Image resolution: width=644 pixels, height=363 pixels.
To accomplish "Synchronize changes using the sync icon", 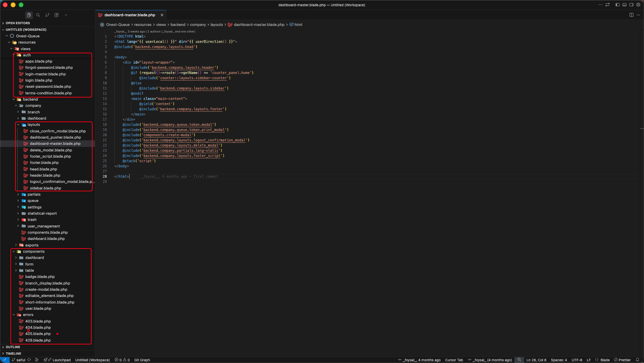I will point(29,360).
